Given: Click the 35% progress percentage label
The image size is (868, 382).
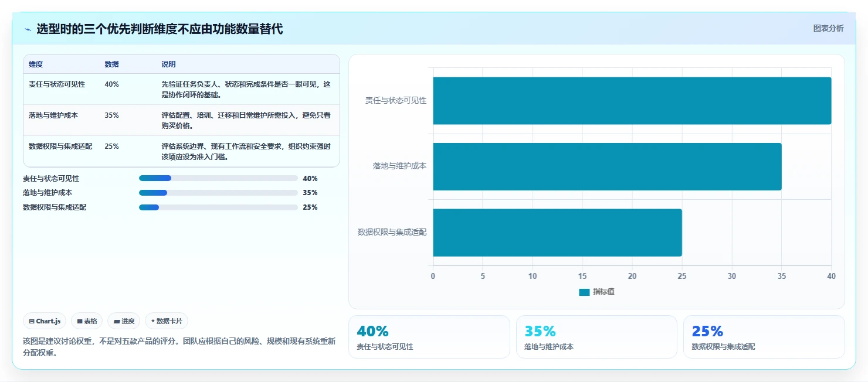Looking at the screenshot, I should [x=310, y=193].
